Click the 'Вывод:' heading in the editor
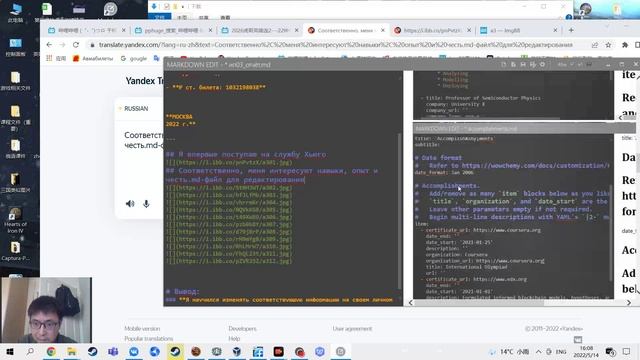640x360 pixels. 182,291
